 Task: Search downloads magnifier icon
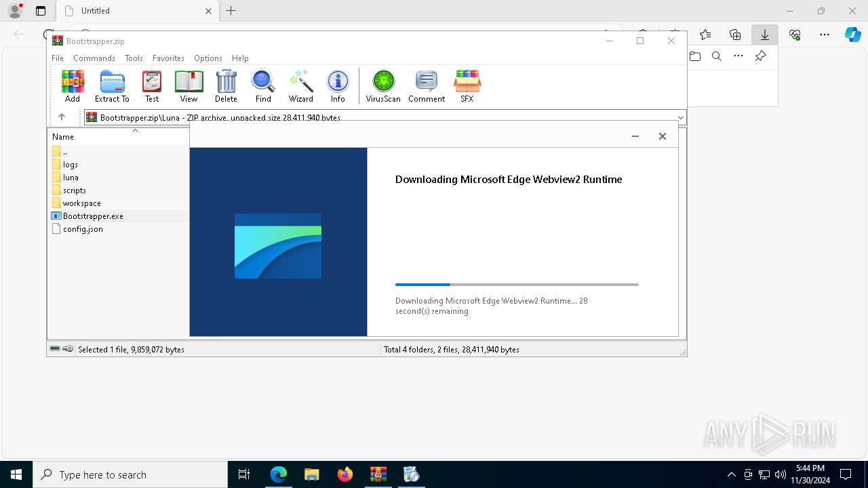tap(717, 56)
